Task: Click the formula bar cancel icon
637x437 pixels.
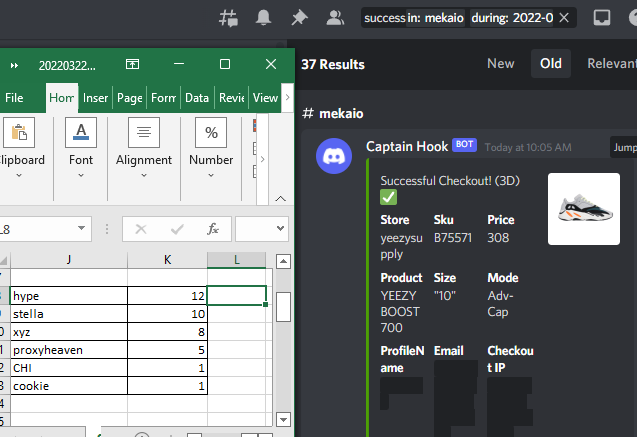Action: click(141, 229)
